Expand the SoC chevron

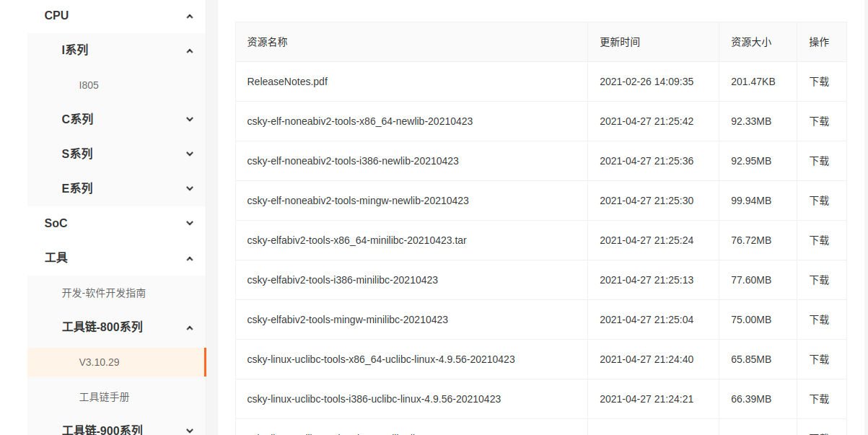click(190, 224)
